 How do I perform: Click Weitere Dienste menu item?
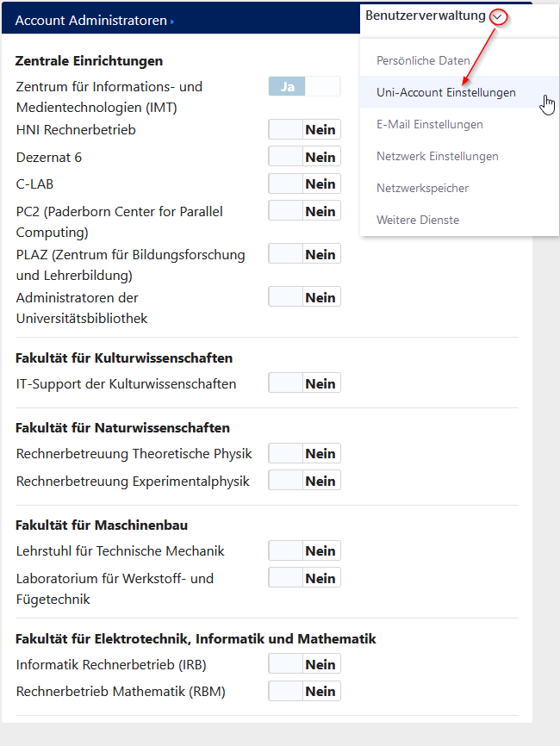418,221
